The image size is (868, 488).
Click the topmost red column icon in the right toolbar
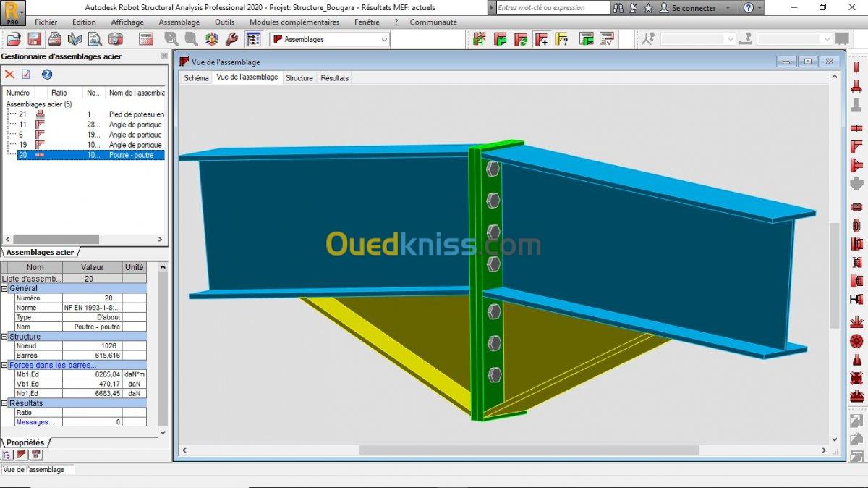pyautogui.click(x=856, y=69)
